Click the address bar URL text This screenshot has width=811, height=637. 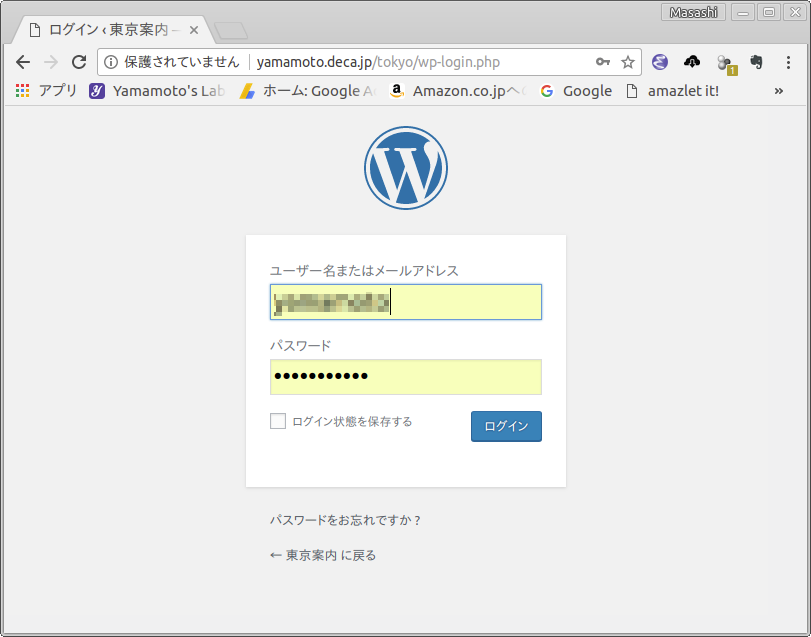(378, 63)
